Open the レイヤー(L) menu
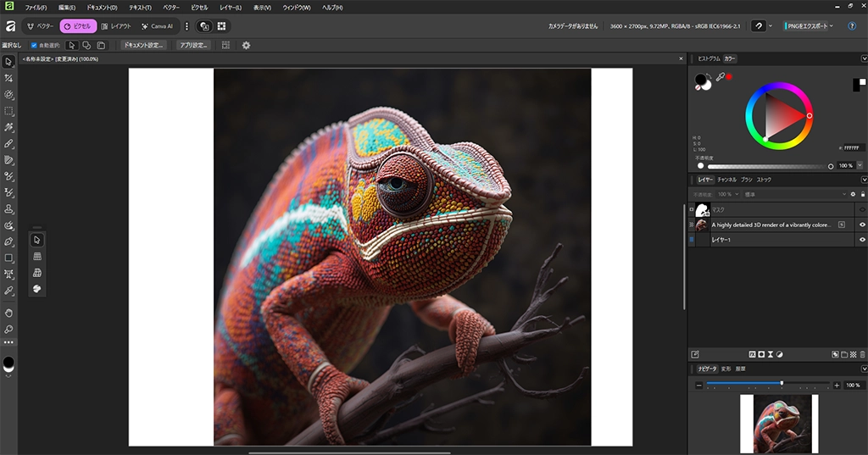868x455 pixels. [x=231, y=7]
